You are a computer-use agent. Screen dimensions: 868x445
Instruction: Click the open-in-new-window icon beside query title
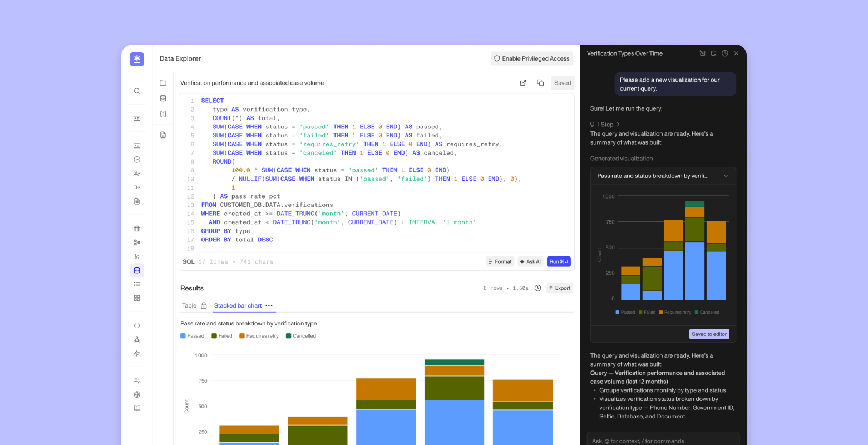click(523, 83)
